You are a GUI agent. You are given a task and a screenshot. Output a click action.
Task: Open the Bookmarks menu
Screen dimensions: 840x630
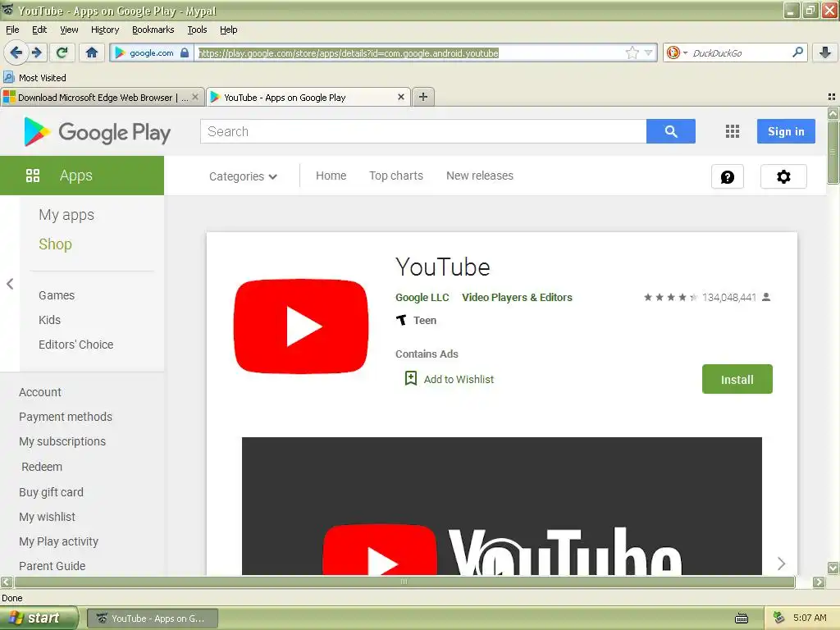pos(153,30)
